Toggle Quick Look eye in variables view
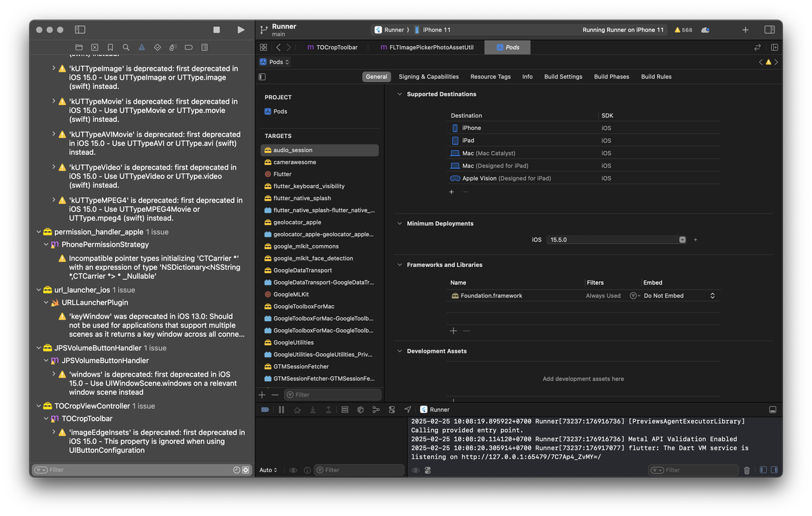 [x=293, y=470]
